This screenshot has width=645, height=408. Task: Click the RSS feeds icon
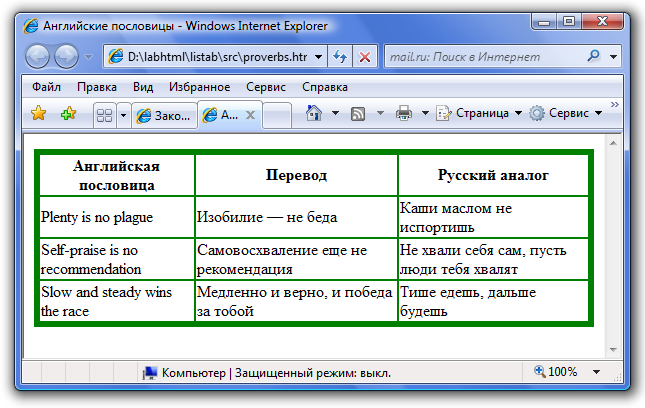pos(357,114)
